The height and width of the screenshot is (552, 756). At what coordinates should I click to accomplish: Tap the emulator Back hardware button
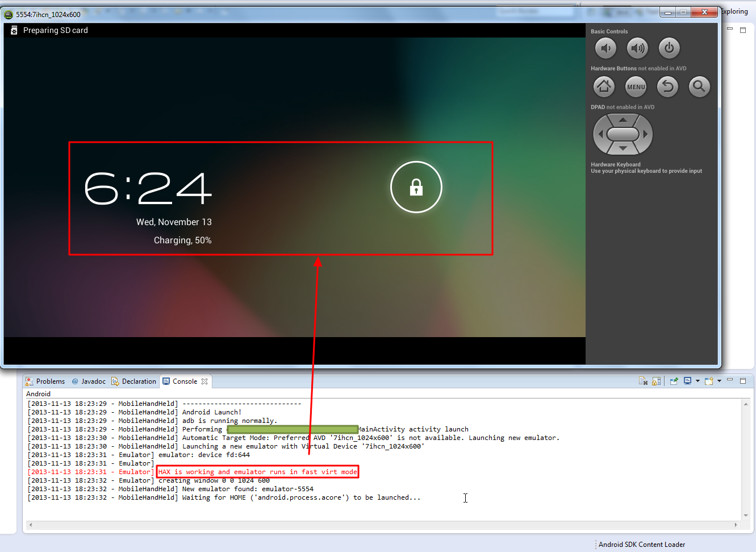[x=668, y=86]
